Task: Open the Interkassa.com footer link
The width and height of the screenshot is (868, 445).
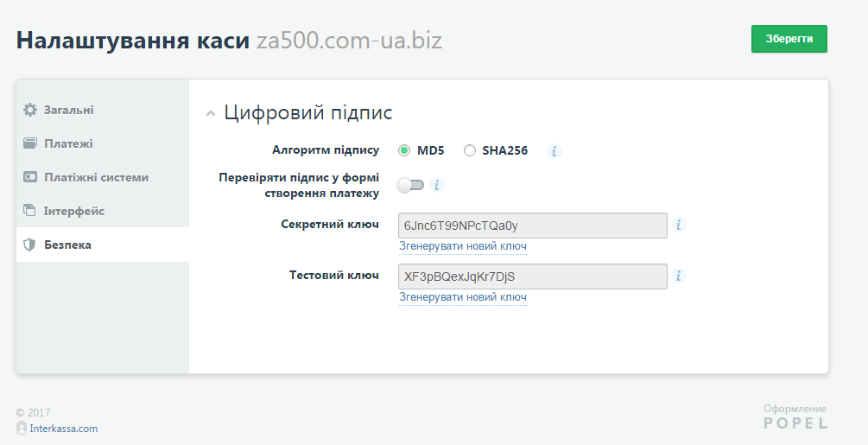Action: tap(63, 429)
